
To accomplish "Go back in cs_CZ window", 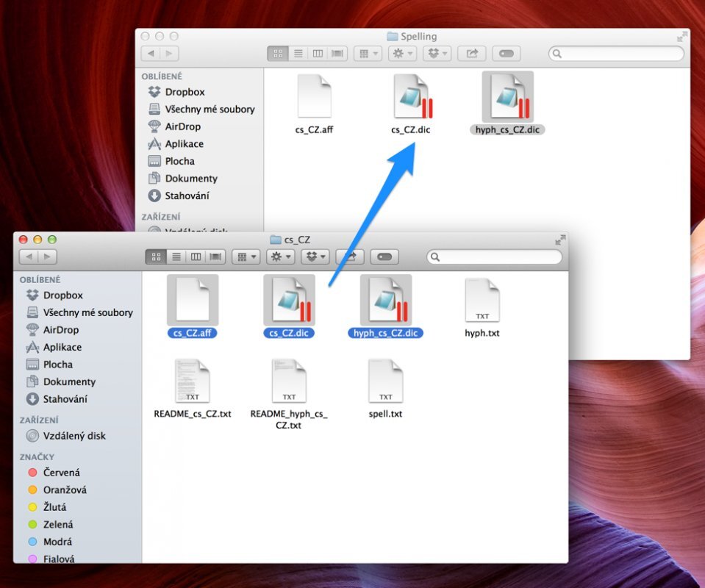I will point(28,257).
